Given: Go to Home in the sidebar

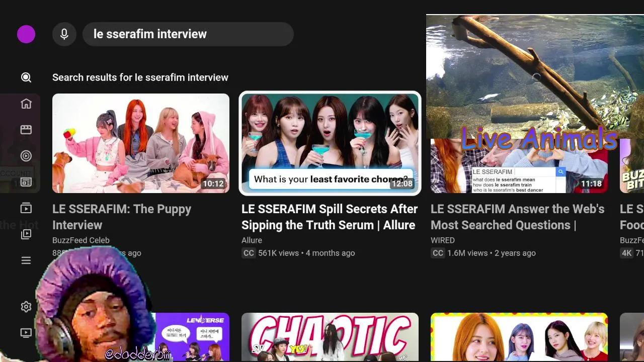Looking at the screenshot, I should pyautogui.click(x=26, y=104).
